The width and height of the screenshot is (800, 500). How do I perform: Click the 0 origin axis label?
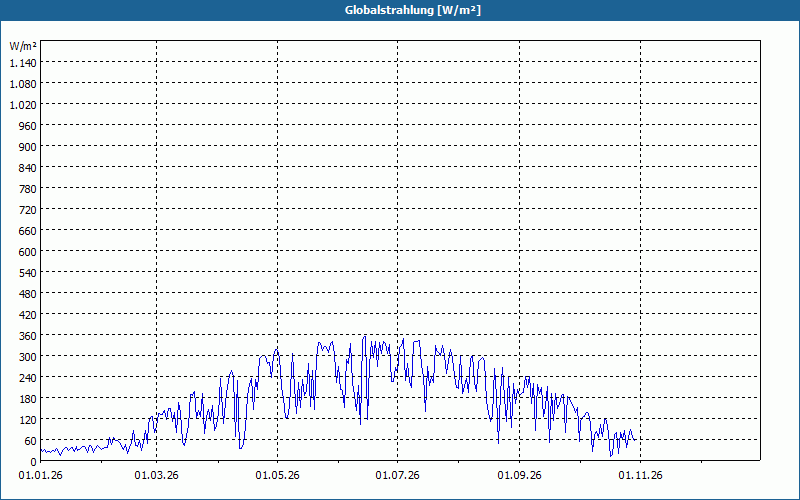34,462
